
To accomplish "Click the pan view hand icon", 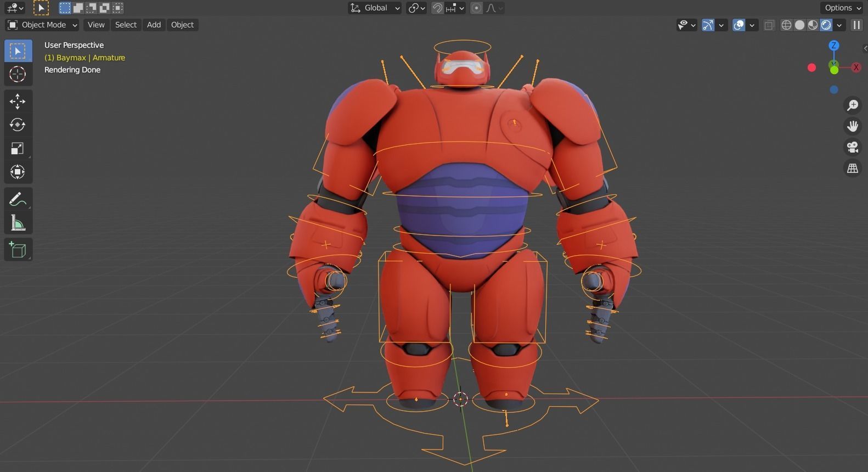I will click(x=853, y=126).
